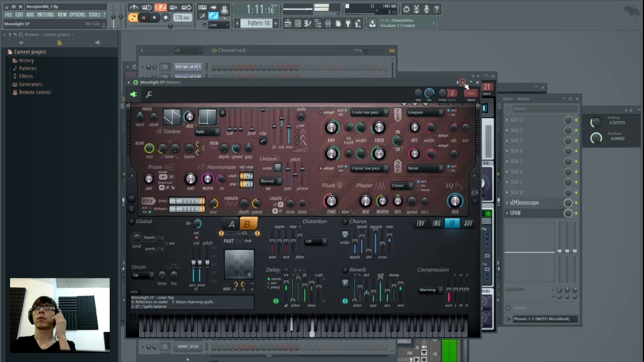
Task: Open the TOOLS menu
Action: click(x=95, y=15)
